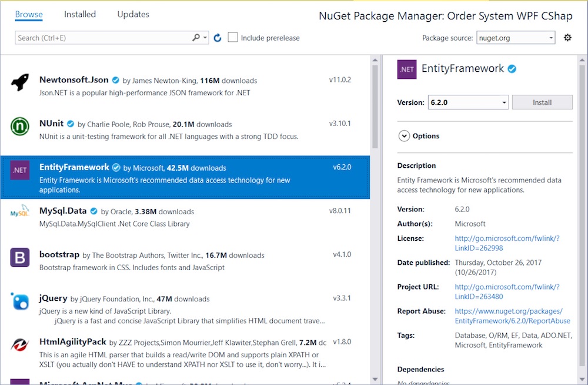Open the Version 6.2.0 dropdown
This screenshot has width=588, height=385.
467,102
